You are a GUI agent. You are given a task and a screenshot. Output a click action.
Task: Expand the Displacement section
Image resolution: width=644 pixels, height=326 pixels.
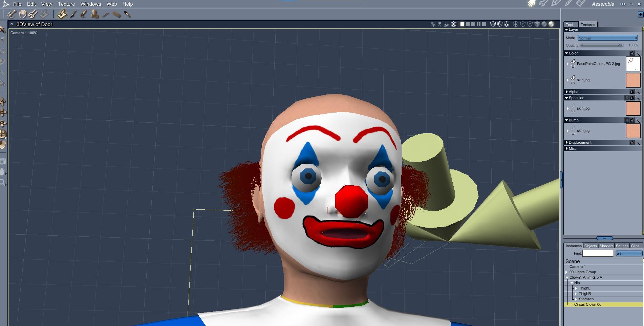pyautogui.click(x=566, y=142)
